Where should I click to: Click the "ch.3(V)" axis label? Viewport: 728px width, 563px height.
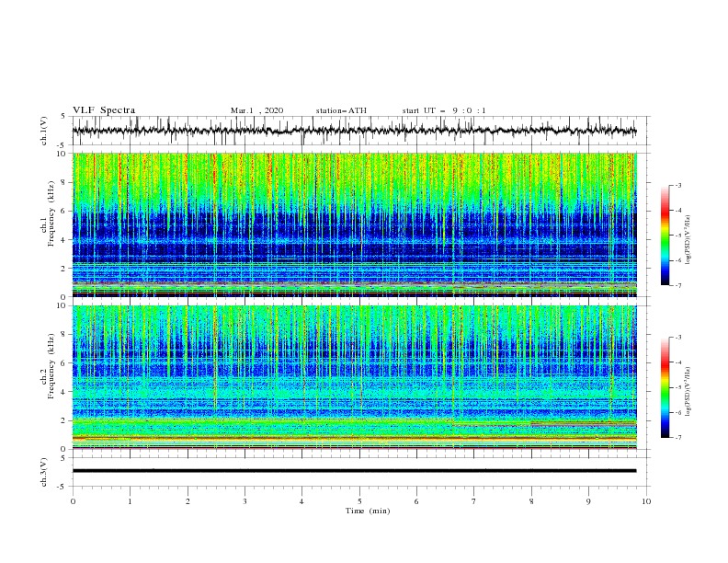click(44, 472)
